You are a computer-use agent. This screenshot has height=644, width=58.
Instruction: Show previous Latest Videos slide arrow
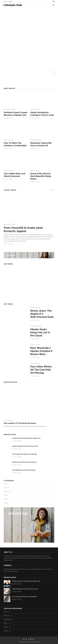51,190
